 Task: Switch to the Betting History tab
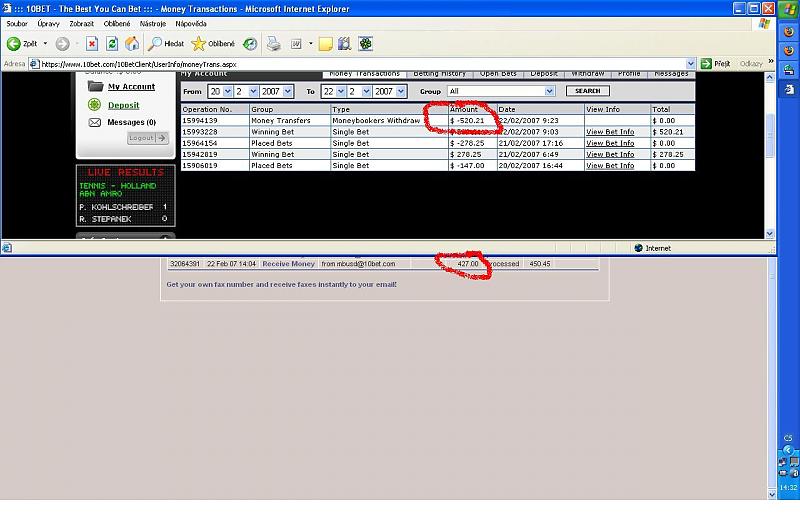[439, 74]
